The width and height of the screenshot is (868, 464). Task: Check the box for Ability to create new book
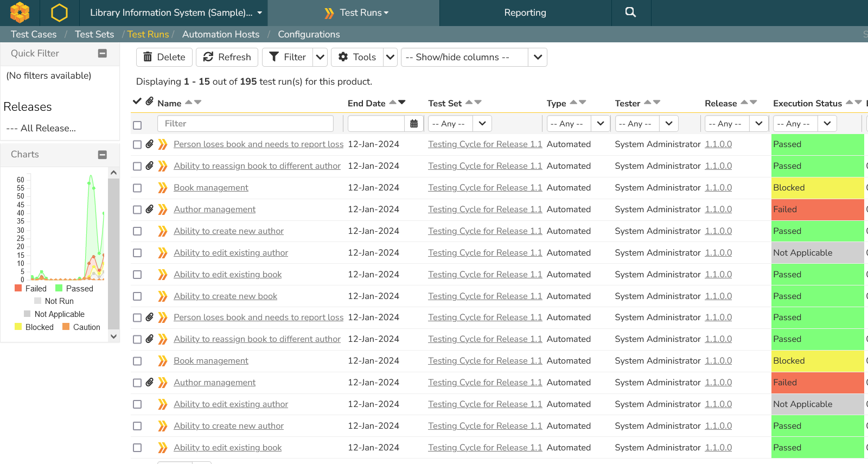[137, 296]
